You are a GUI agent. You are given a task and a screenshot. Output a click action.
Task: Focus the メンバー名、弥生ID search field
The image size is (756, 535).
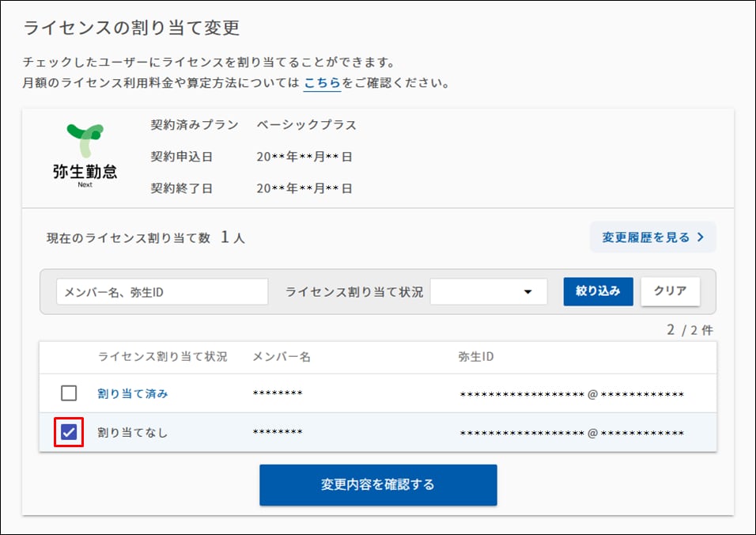tap(162, 292)
